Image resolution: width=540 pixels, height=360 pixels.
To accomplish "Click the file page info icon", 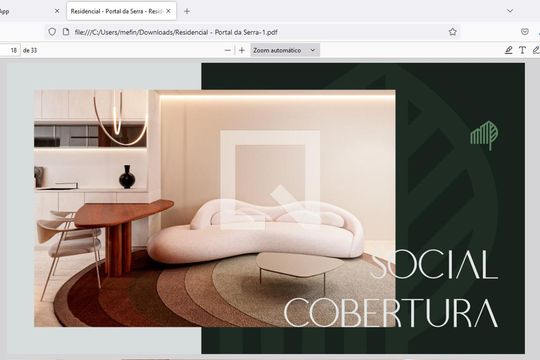I will pos(66,32).
